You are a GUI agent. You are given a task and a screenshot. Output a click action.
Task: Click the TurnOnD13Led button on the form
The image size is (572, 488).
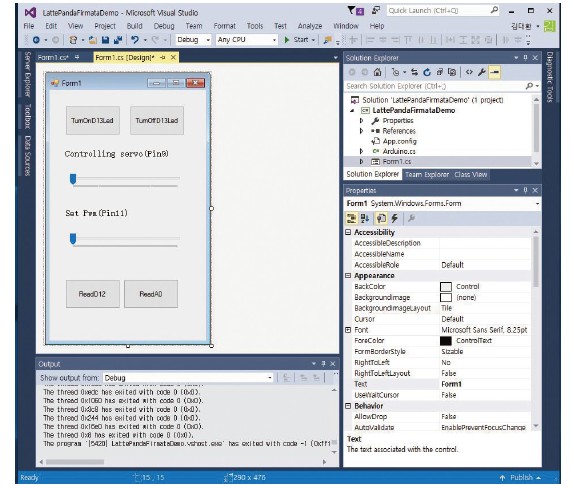pos(93,120)
